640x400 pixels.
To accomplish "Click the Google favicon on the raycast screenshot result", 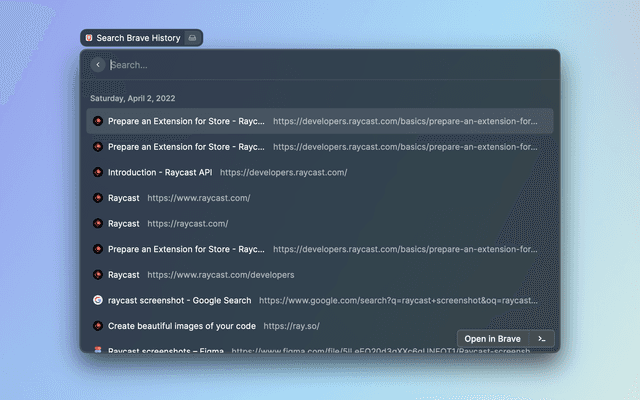I will coord(98,300).
